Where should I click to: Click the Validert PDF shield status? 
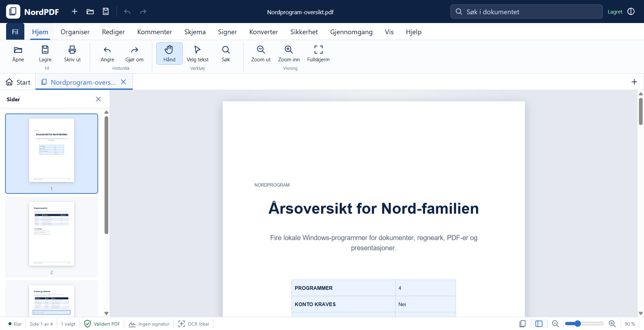[x=102, y=324]
